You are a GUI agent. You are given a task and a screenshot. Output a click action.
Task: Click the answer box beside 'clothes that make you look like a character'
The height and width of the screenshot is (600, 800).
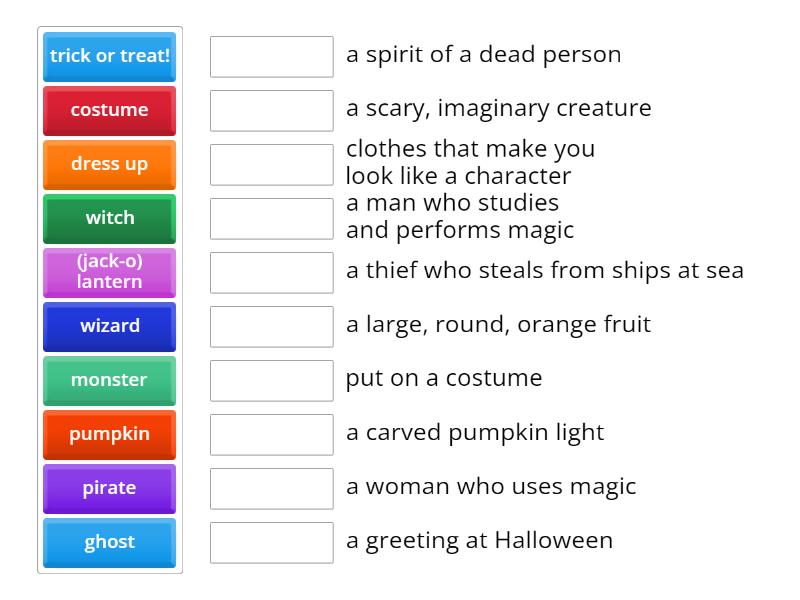tap(271, 164)
